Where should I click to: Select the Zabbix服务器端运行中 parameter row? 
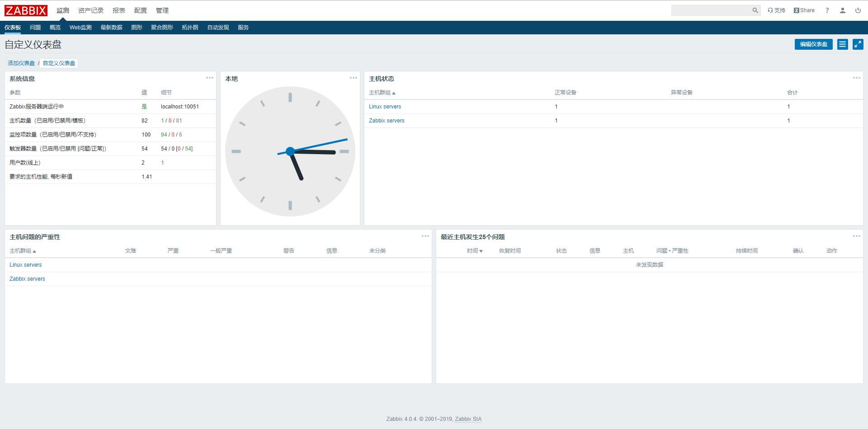[110, 107]
